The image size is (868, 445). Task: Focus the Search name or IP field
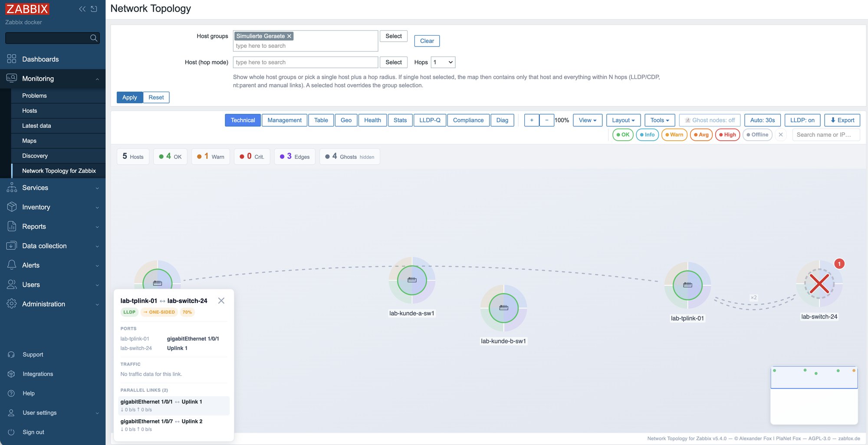(826, 135)
